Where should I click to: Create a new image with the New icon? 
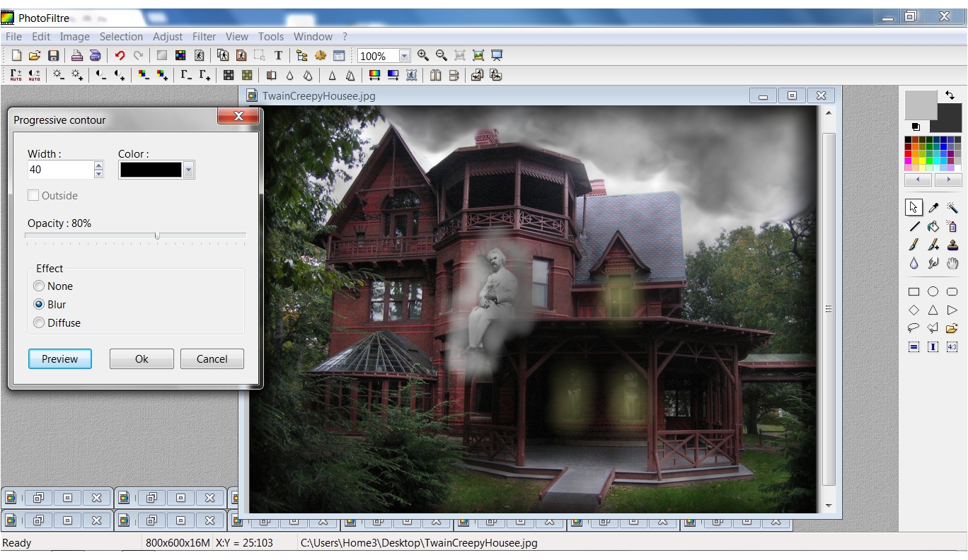(16, 56)
